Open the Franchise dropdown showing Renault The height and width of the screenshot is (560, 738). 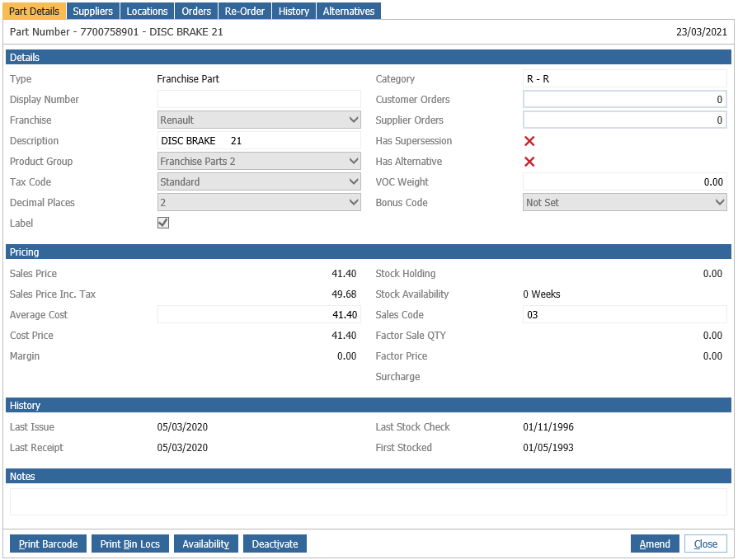coord(259,120)
